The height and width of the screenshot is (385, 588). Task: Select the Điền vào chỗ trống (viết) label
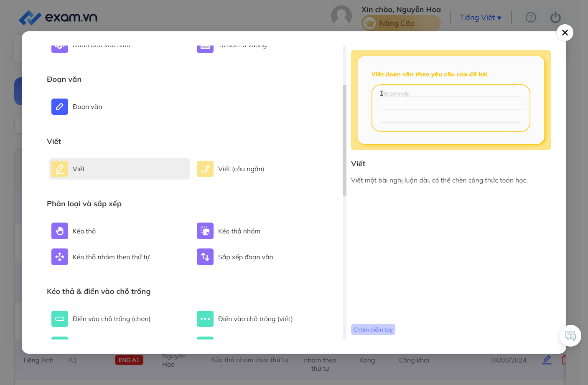255,319
